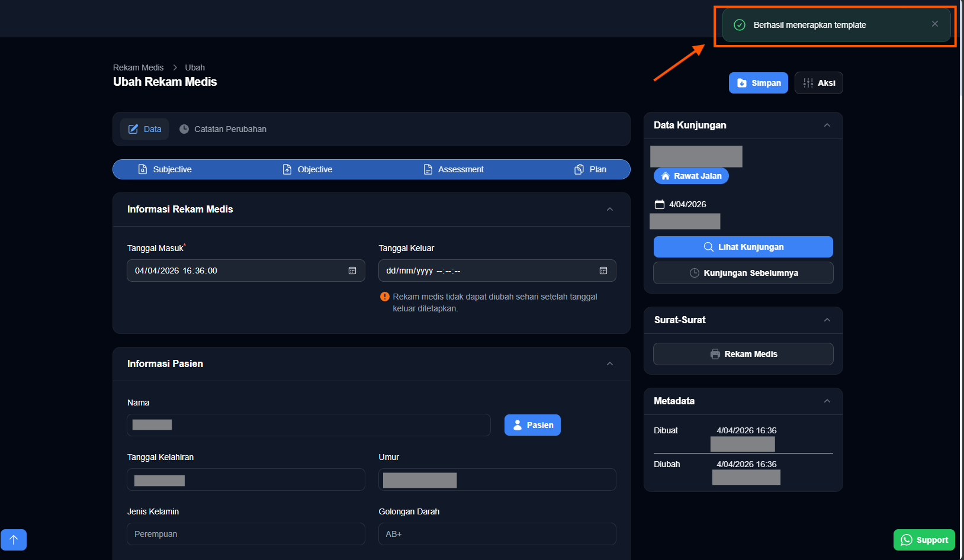Screen dimensions: 964x560
Task: Open Kunjungan Sebelumnya
Action: 743,273
